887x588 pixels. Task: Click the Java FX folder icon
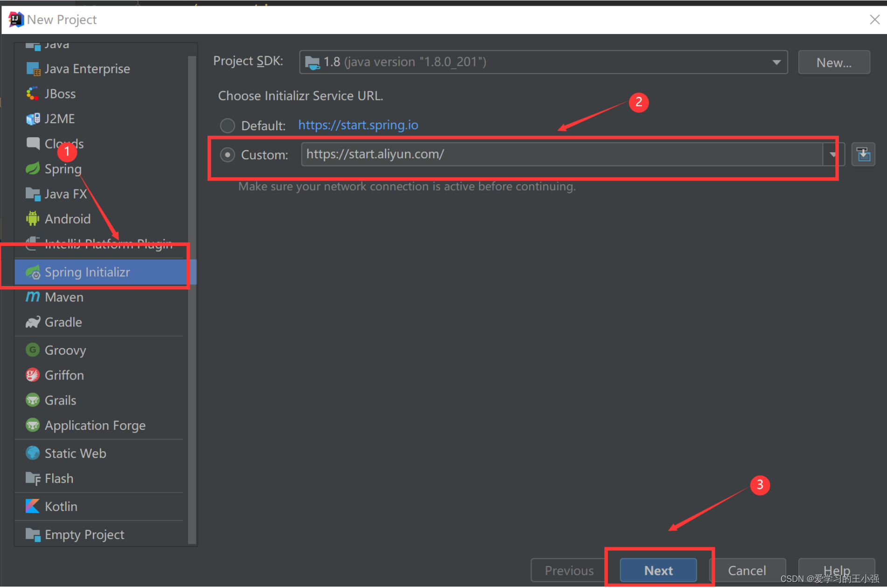(33, 194)
